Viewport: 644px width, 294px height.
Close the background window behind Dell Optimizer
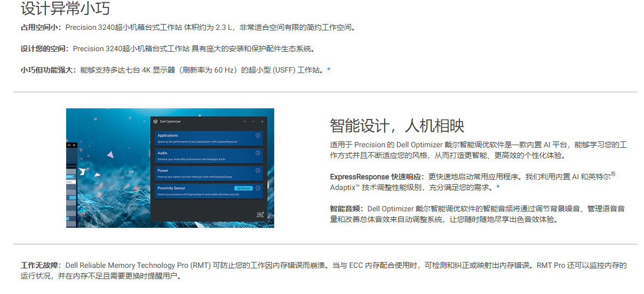74,145
